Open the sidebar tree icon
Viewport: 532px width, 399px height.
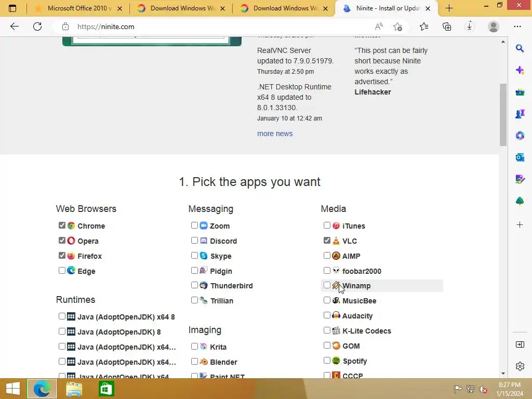(x=520, y=201)
